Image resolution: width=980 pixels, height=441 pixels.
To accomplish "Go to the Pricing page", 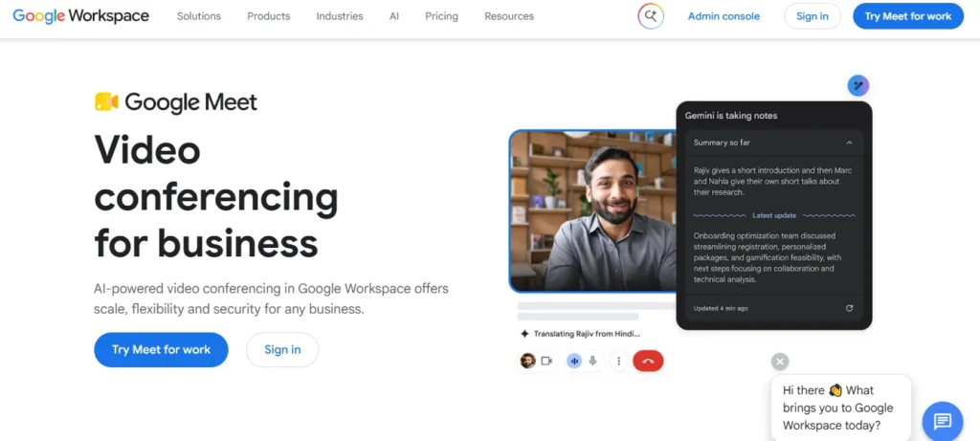I will (442, 16).
